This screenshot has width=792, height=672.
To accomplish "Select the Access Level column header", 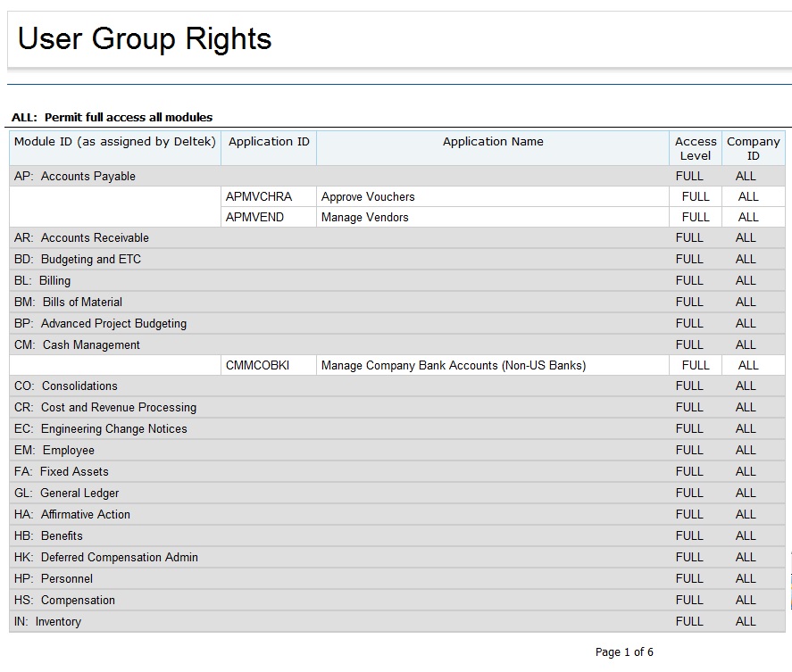I will pos(696,148).
